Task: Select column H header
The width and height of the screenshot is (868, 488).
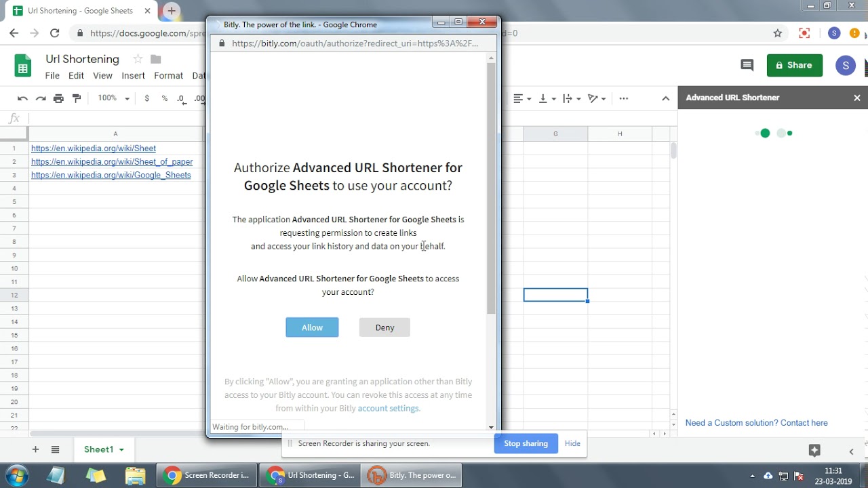Action: (x=619, y=134)
